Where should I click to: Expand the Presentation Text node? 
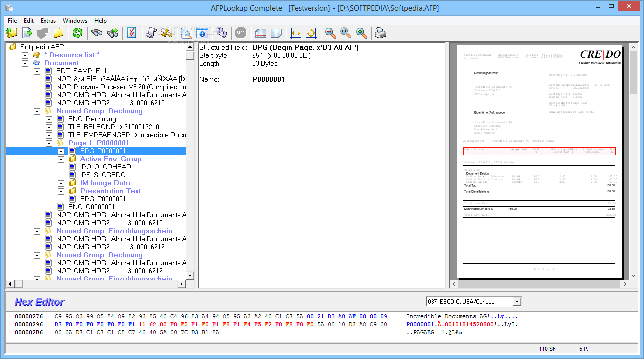(x=61, y=191)
